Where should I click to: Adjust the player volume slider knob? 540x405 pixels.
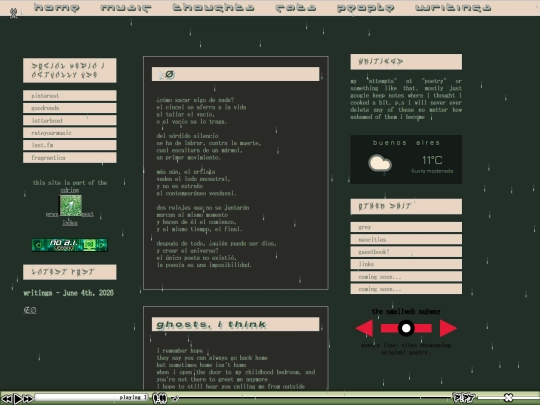click(508, 397)
